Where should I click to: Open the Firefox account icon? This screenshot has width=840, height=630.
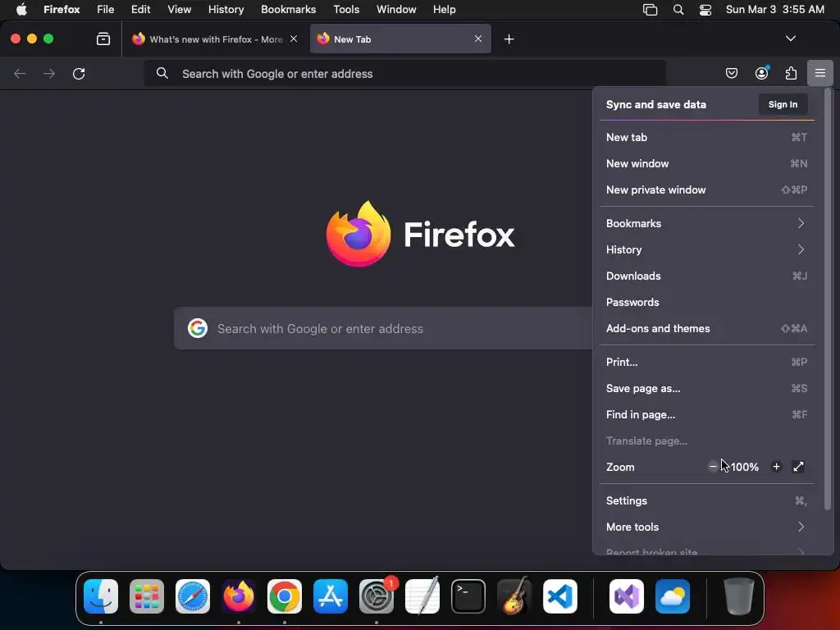coord(761,73)
